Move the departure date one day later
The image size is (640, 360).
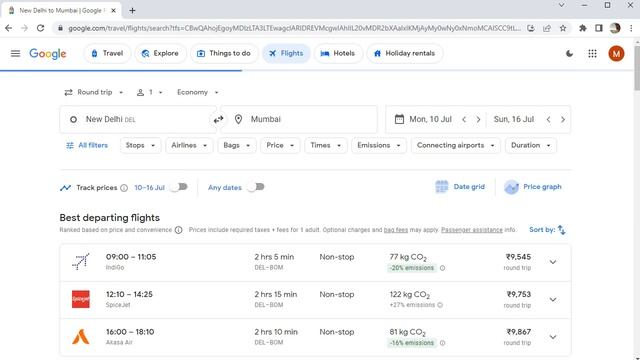pos(478,120)
